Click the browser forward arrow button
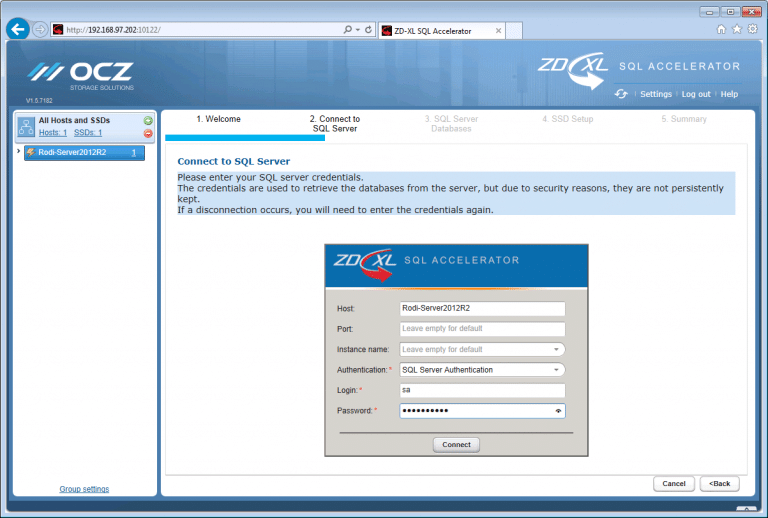The width and height of the screenshot is (768, 518). [40, 30]
